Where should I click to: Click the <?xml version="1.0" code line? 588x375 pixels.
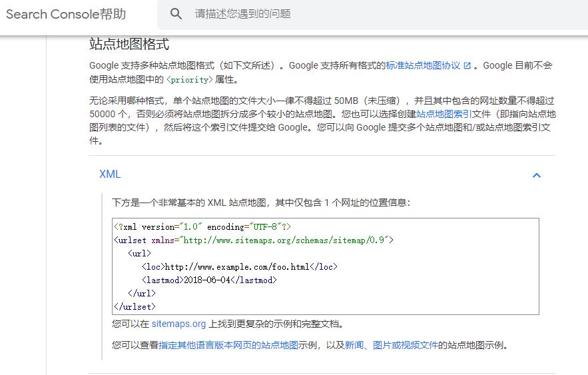(202, 227)
